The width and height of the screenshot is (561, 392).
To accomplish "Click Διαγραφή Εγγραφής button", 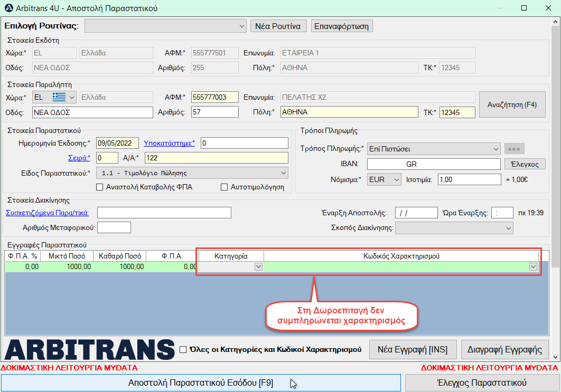I will 504,349.
